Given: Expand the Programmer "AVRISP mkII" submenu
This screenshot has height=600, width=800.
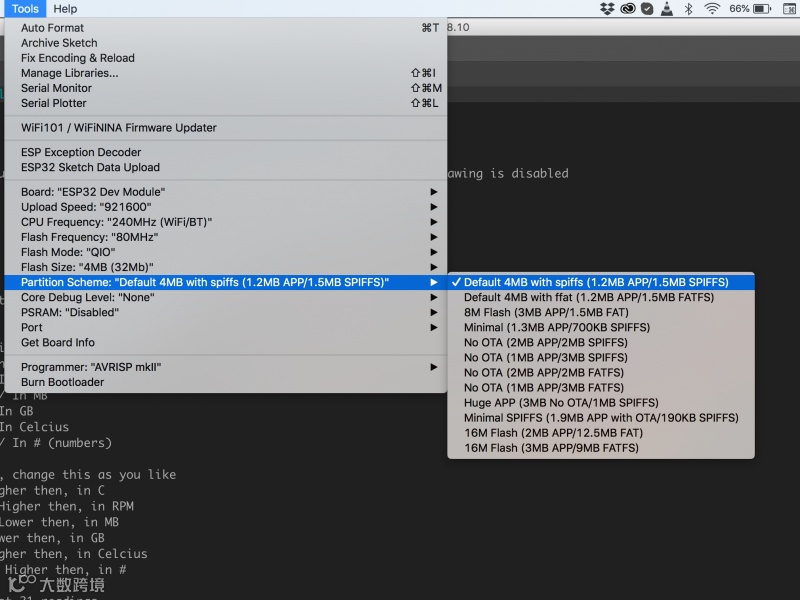Looking at the screenshot, I should click(226, 367).
